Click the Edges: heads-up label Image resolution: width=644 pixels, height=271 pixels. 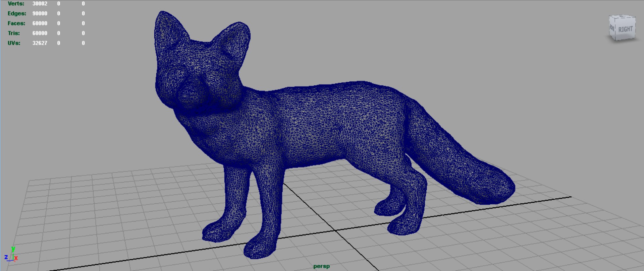click(17, 13)
